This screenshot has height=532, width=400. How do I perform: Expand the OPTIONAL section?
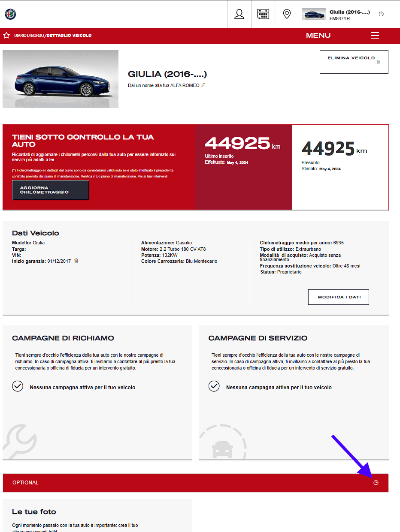196,483
